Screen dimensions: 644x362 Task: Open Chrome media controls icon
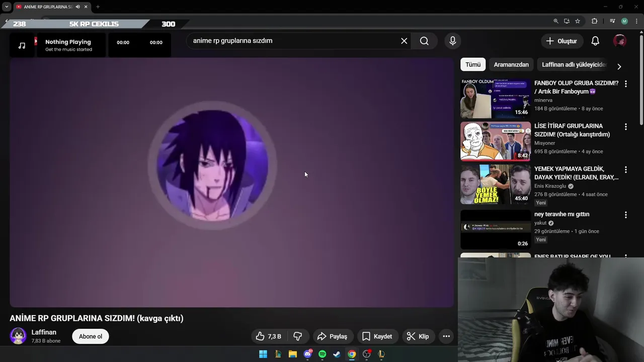tap(612, 21)
